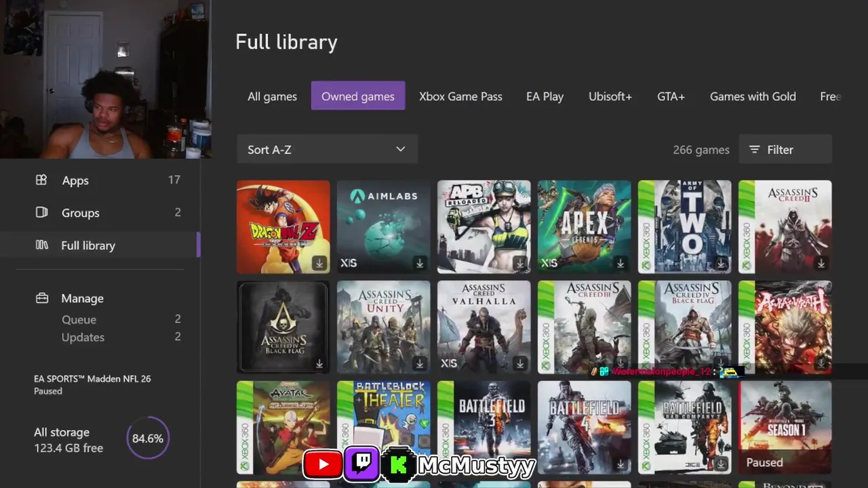Viewport: 868px width, 488px height.
Task: Select the BattleBlock Theater tile
Action: 383,427
